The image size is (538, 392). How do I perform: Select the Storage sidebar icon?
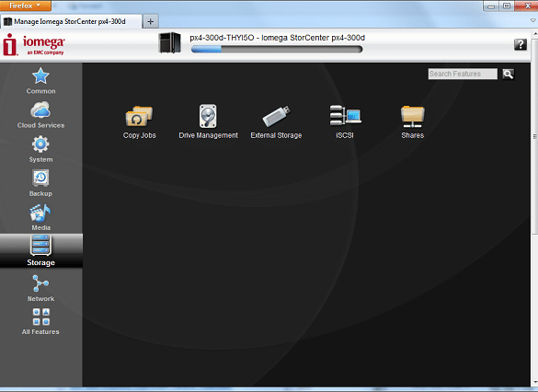[40, 246]
